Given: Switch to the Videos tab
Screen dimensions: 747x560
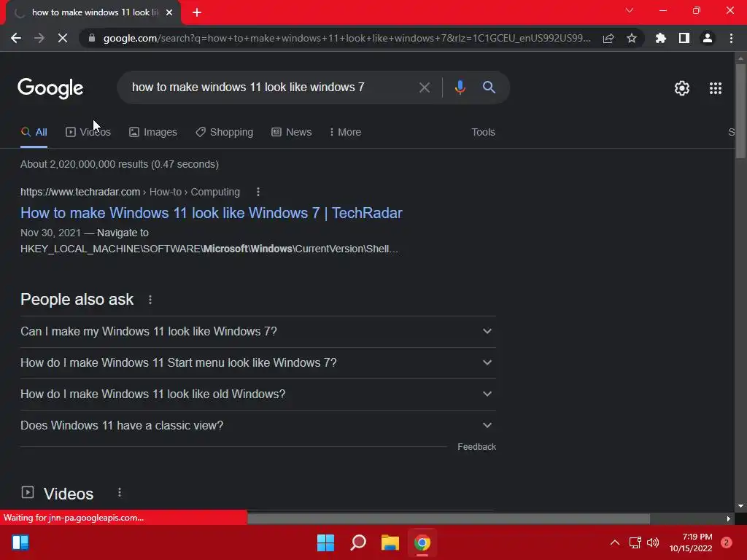Looking at the screenshot, I should (x=88, y=133).
